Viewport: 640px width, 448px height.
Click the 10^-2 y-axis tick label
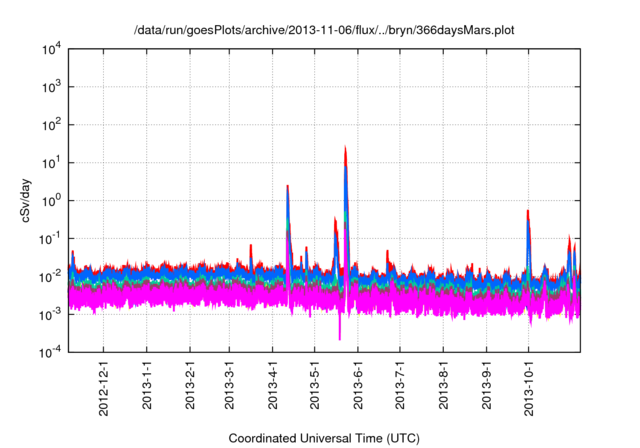50,277
